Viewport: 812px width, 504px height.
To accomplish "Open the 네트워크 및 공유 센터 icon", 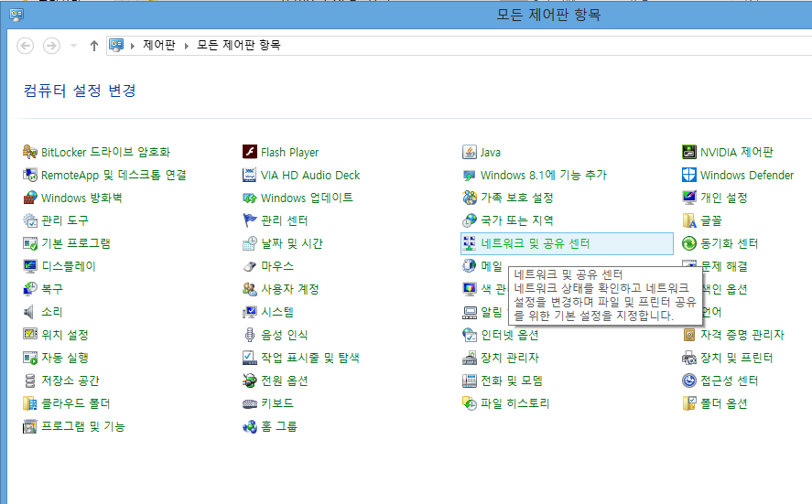I will pyautogui.click(x=470, y=243).
